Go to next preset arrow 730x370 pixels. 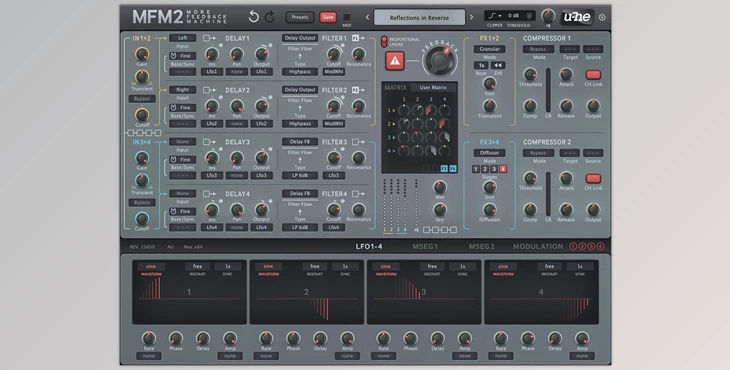point(471,17)
